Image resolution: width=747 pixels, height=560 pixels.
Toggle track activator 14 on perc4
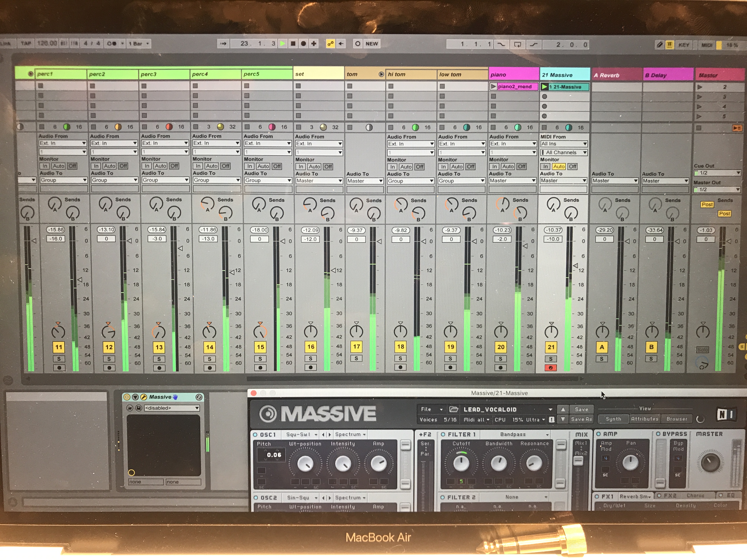click(210, 347)
